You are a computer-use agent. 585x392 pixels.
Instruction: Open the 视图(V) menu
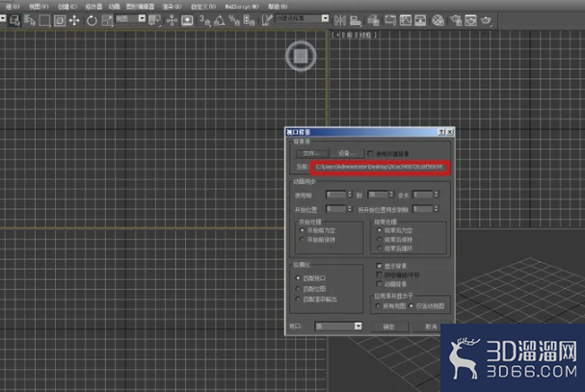39,7
